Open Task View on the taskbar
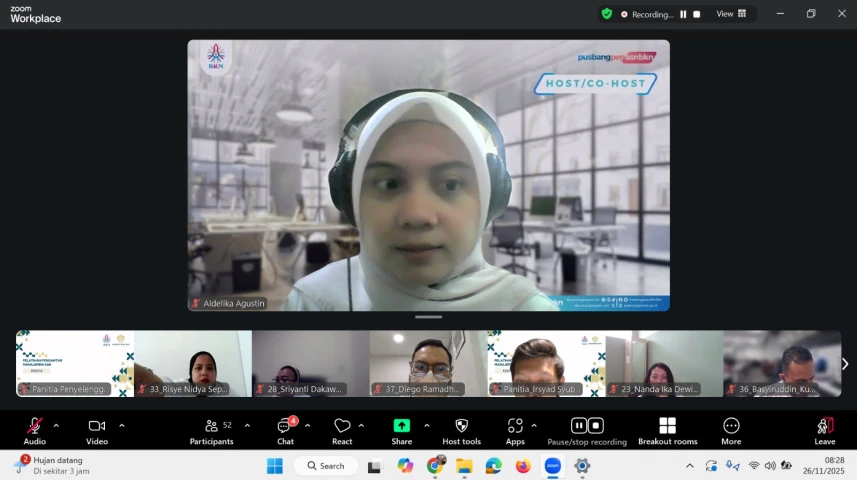Viewport: 857px width, 480px height. pos(374,466)
